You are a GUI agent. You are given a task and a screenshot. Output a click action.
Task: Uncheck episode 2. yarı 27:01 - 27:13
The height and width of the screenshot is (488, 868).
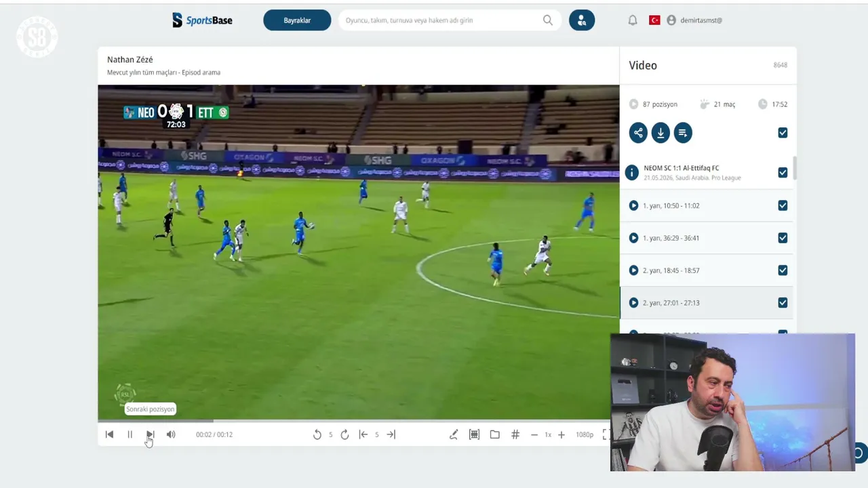pyautogui.click(x=783, y=303)
